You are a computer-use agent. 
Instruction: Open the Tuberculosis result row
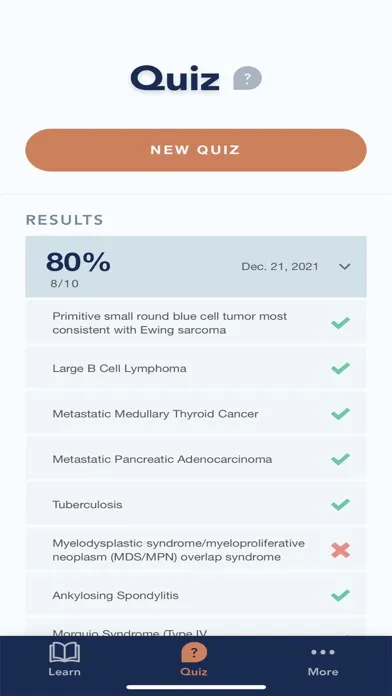coord(196,505)
